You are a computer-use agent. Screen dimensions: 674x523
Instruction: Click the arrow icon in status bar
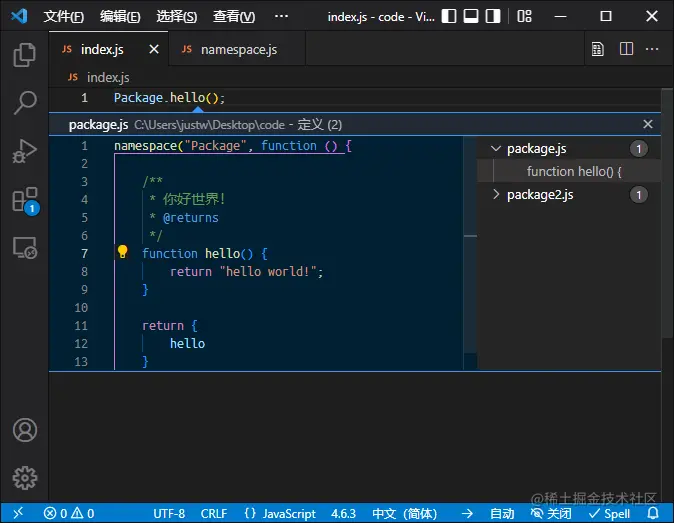click(x=467, y=514)
